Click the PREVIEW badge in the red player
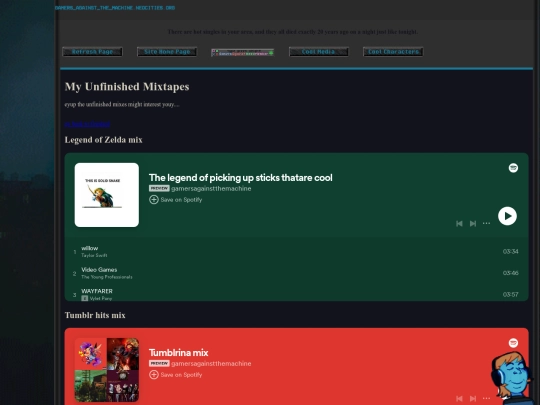 [x=159, y=363]
